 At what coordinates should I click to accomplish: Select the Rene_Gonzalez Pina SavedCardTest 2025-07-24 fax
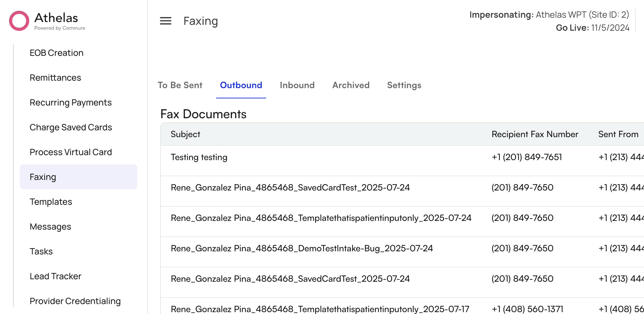(290, 187)
